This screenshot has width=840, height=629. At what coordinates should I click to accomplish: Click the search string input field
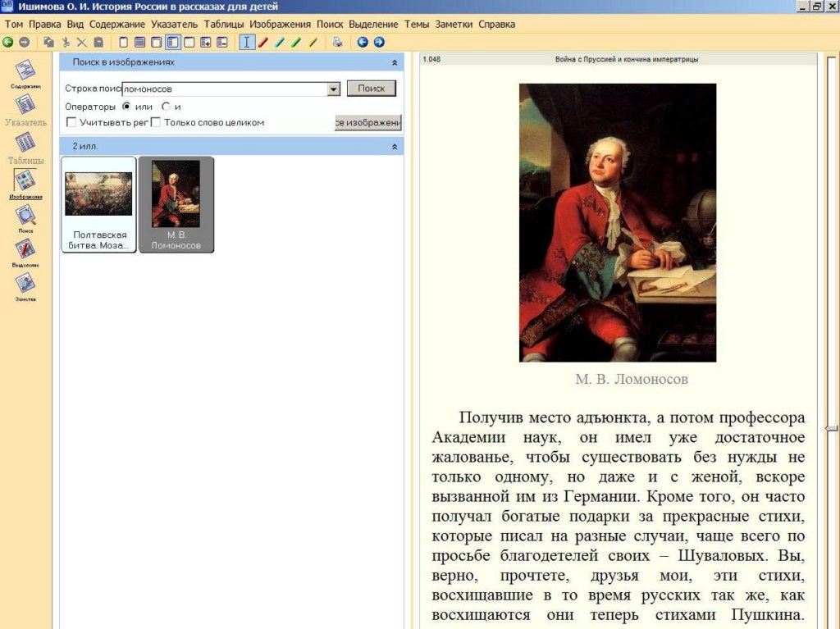pos(225,89)
